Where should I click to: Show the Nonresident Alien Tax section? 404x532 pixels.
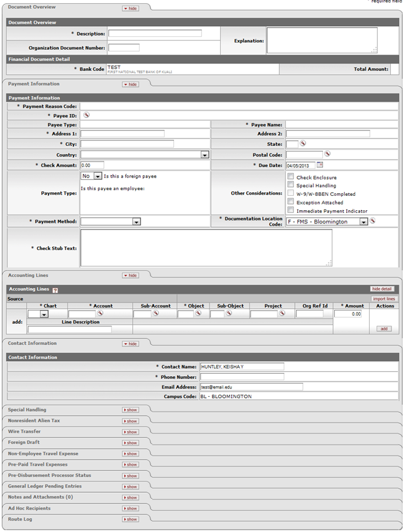click(130, 421)
